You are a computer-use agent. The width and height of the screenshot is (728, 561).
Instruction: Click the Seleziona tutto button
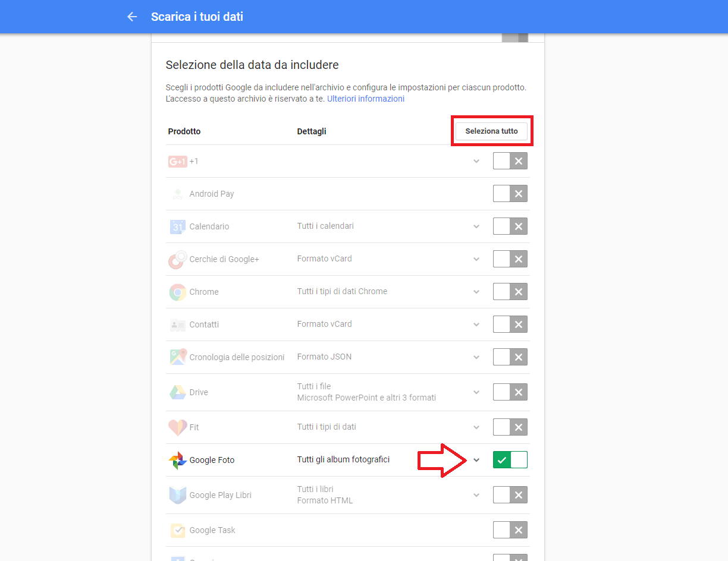coord(491,131)
